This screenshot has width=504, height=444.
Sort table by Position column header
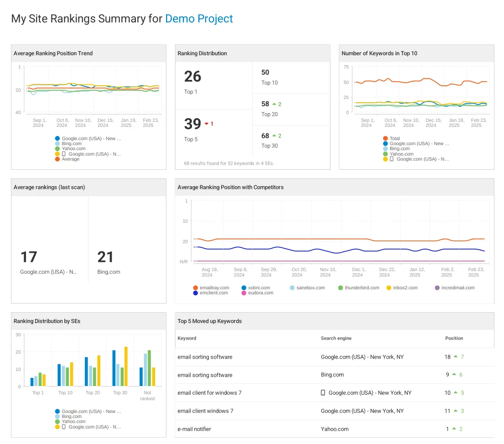pyautogui.click(x=454, y=338)
